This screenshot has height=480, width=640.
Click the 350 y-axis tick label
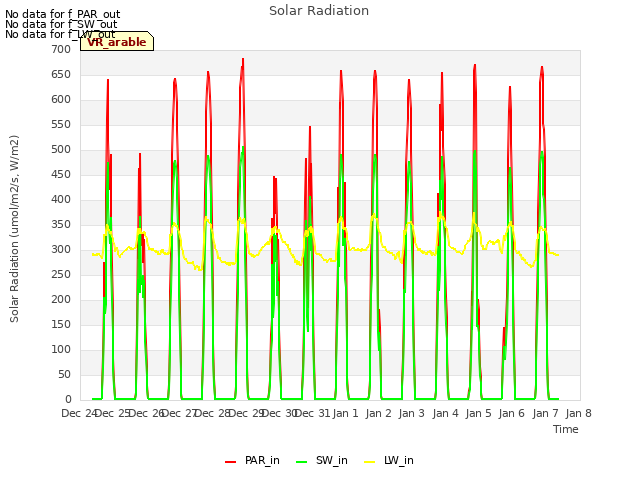[x=61, y=224]
